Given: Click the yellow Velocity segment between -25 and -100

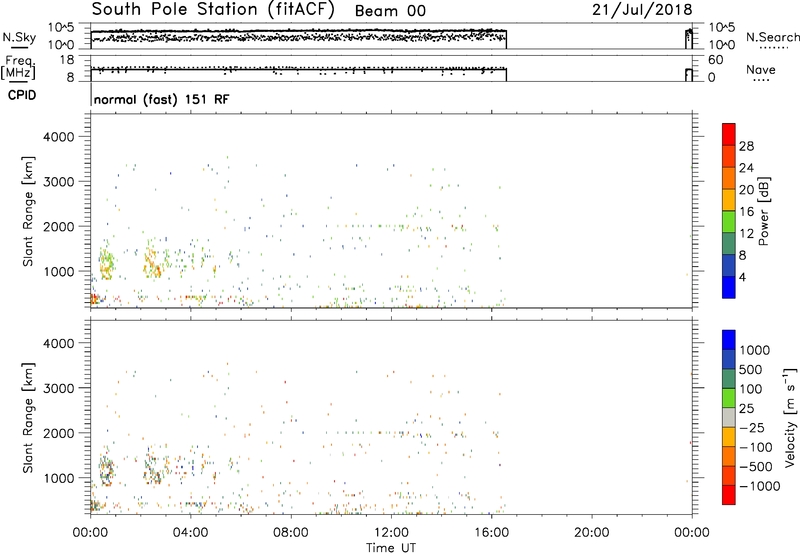Looking at the screenshot, I should [729, 437].
